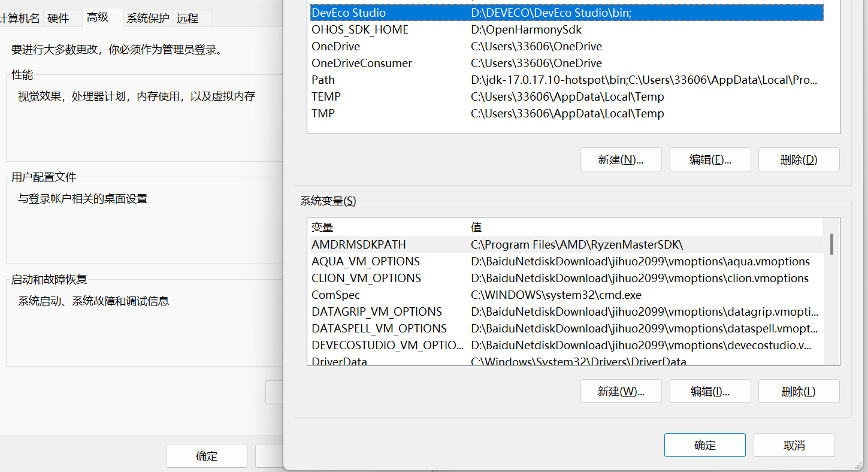The width and height of the screenshot is (868, 472).
Task: Click the system variables list scrollbar thumb
Action: tap(831, 244)
